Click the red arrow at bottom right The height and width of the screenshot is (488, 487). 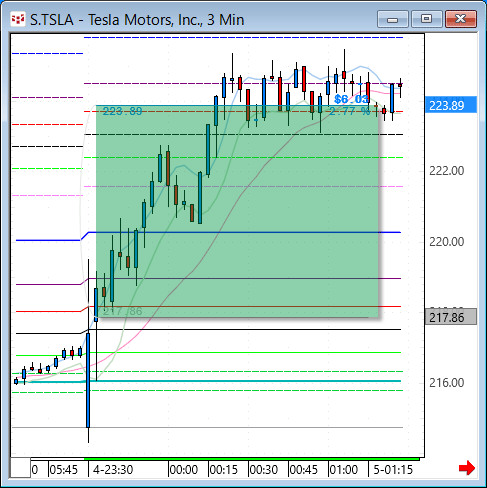click(467, 468)
